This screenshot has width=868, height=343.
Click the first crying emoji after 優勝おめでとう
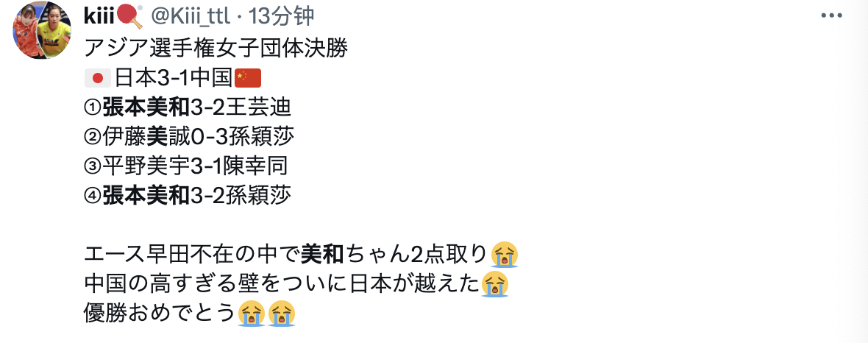(x=251, y=314)
